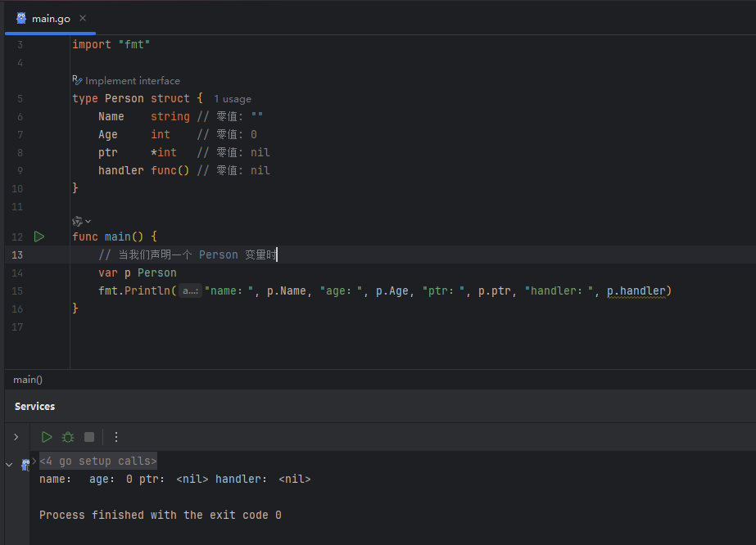Click the Go gopher icon on main.go tab

tap(21, 18)
